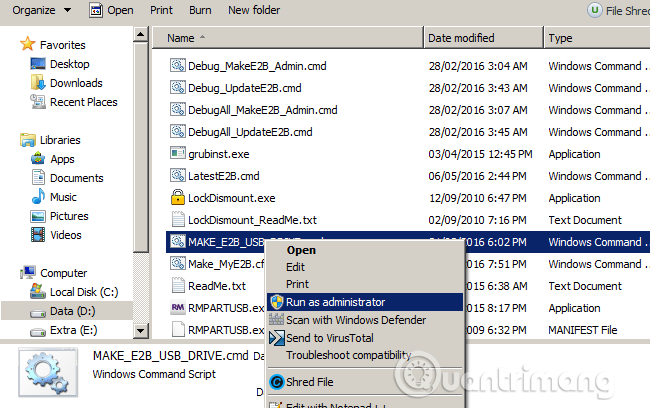Screen dimensions: 650x408
Task: Click navigation pane scroll up arrow
Action: (x=141, y=34)
